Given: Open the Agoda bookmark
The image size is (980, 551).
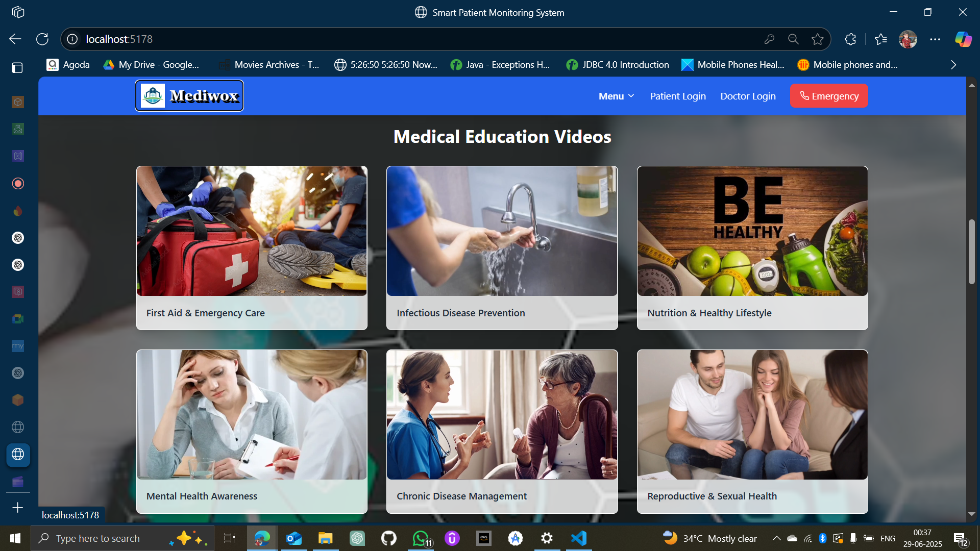Looking at the screenshot, I should [x=68, y=65].
